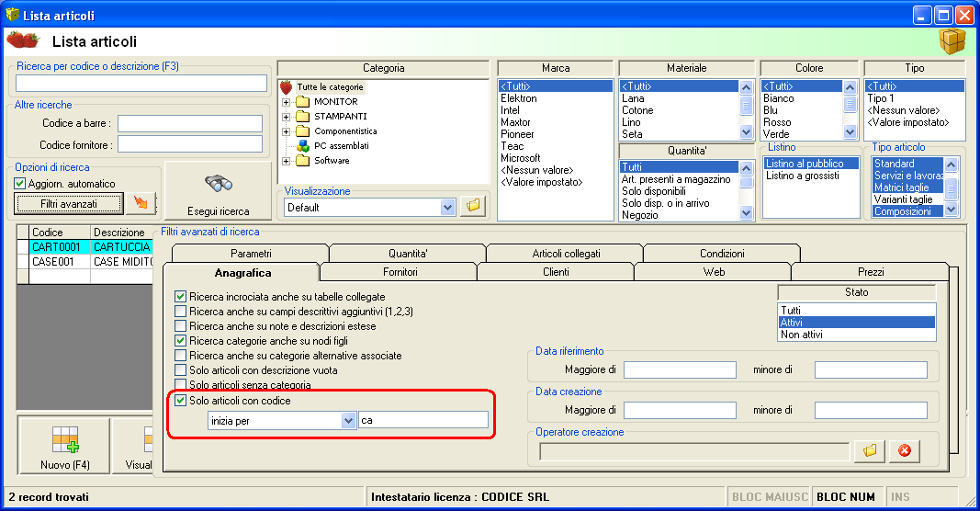Enable Ricerca anche su campi descrittivi aggiuntivi
The image size is (980, 511).
(x=181, y=311)
